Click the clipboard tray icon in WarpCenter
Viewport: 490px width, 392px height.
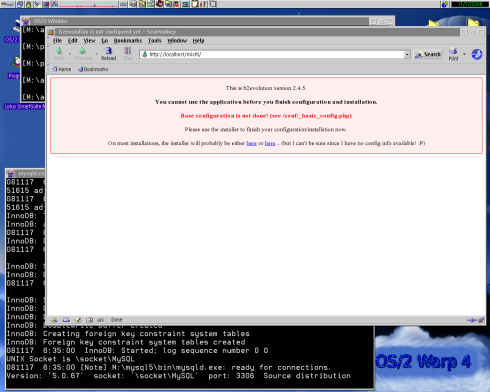194,4
